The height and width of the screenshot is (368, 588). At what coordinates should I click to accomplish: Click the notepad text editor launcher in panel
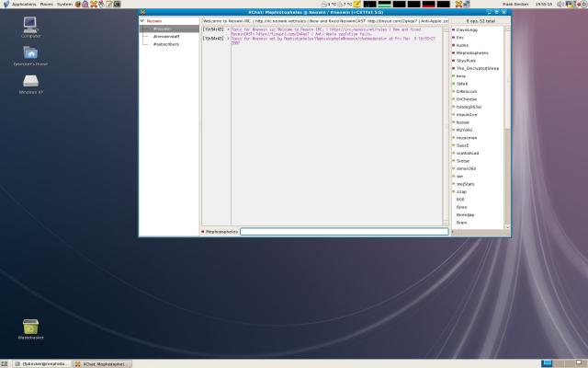[109, 4]
